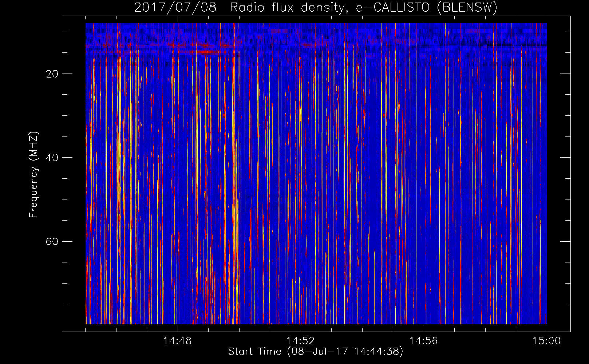Click the "Start Time (08-Jul-17 14:44:38)" label
The width and height of the screenshot is (589, 364).
coord(316,352)
